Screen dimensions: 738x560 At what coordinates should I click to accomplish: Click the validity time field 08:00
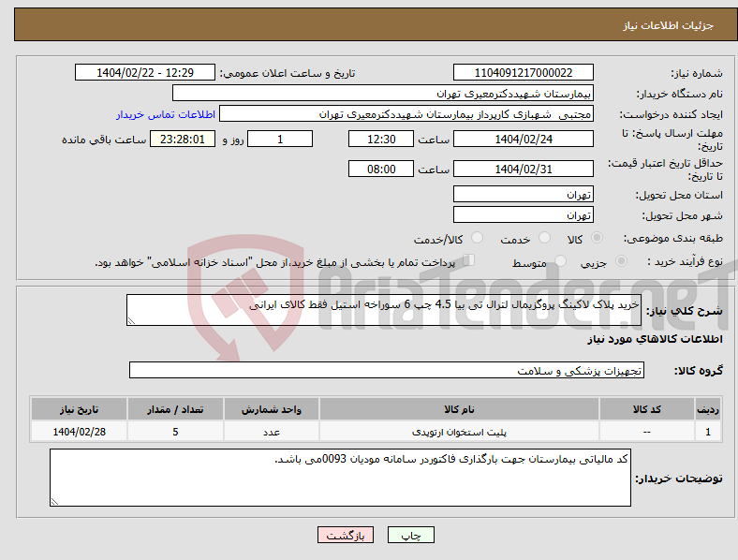(381, 169)
